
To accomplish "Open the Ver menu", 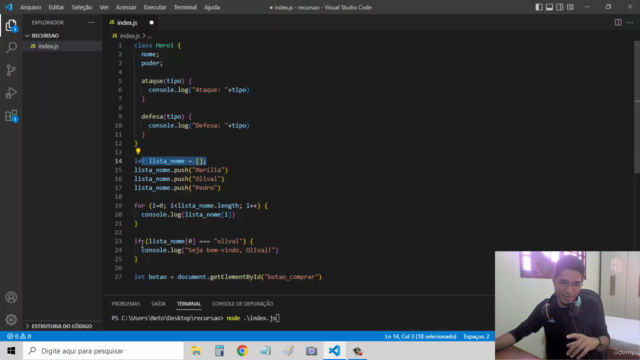I will pos(104,7).
